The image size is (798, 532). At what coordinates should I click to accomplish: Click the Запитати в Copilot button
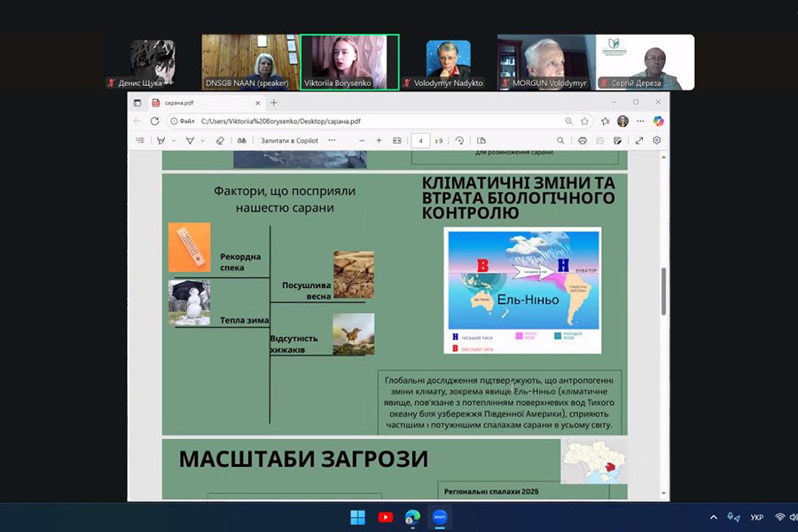click(289, 140)
